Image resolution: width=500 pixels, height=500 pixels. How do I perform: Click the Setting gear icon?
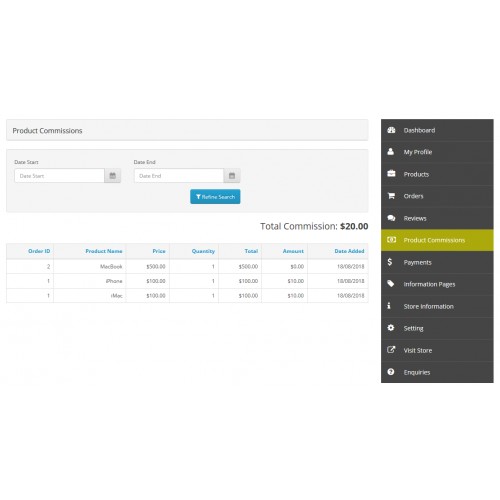pos(391,328)
